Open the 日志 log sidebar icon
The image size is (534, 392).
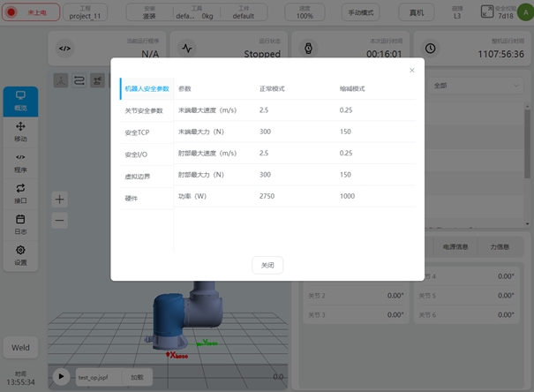pos(20,223)
